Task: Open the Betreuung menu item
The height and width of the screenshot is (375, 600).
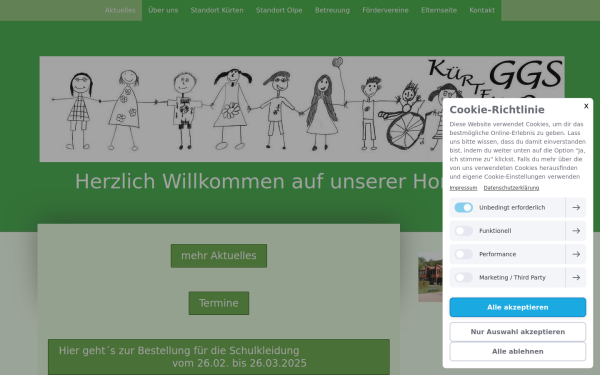Action: (332, 10)
